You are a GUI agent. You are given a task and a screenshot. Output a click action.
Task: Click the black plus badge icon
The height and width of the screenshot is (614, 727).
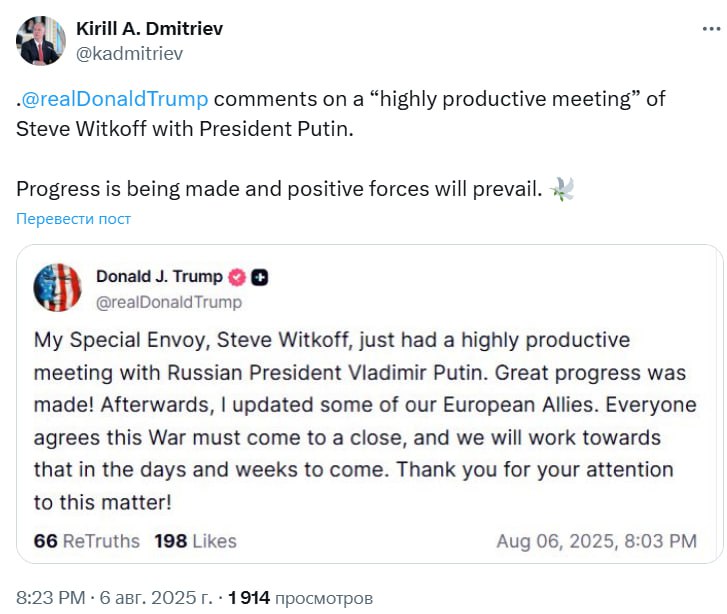coord(259,277)
